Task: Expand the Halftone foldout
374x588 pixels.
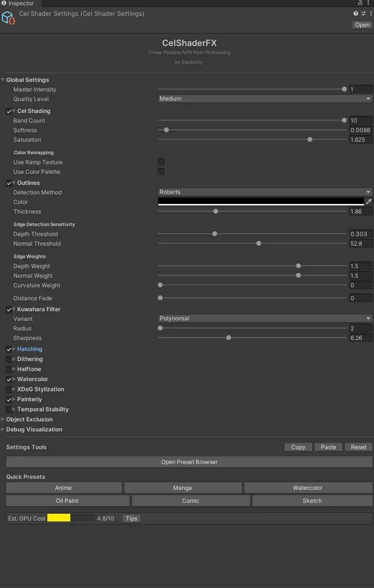Action: coord(14,369)
